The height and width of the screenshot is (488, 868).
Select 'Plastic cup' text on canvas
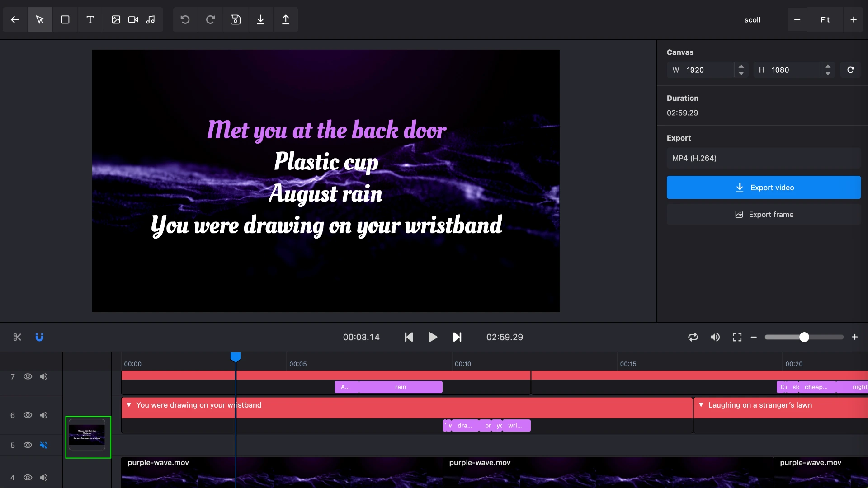(326, 162)
